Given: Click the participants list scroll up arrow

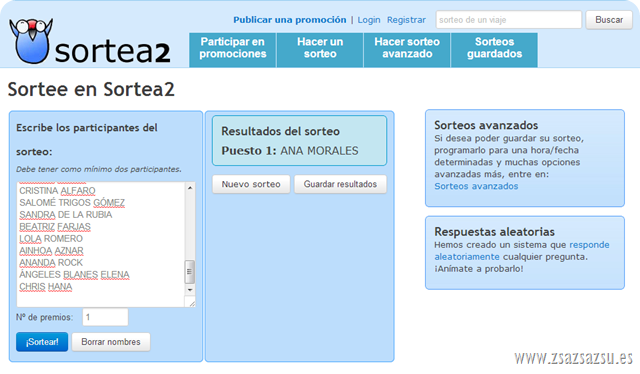Looking at the screenshot, I should click(x=190, y=188).
